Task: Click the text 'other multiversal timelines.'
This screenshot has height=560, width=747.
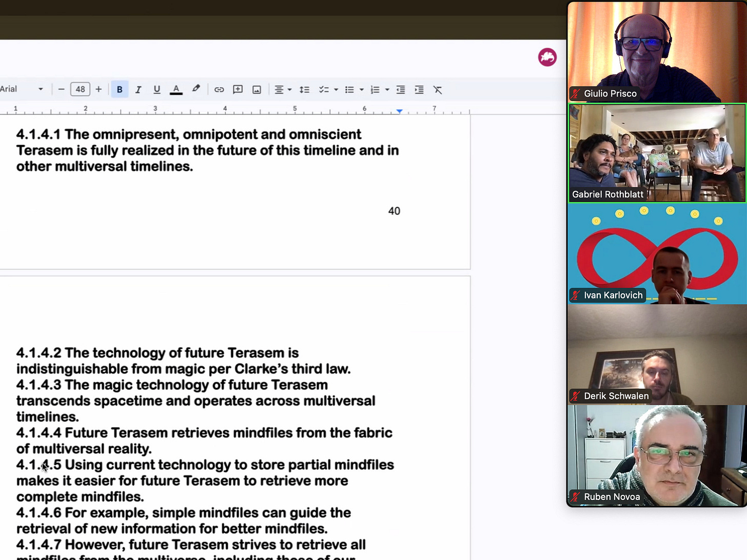Action: [105, 167]
